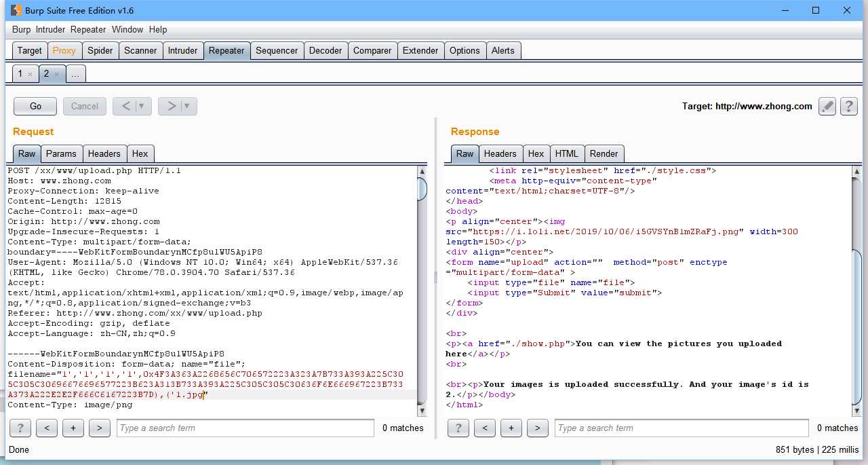This screenshot has width=868, height=465.
Task: Open the Headers tab in the Request panel
Action: click(x=104, y=153)
